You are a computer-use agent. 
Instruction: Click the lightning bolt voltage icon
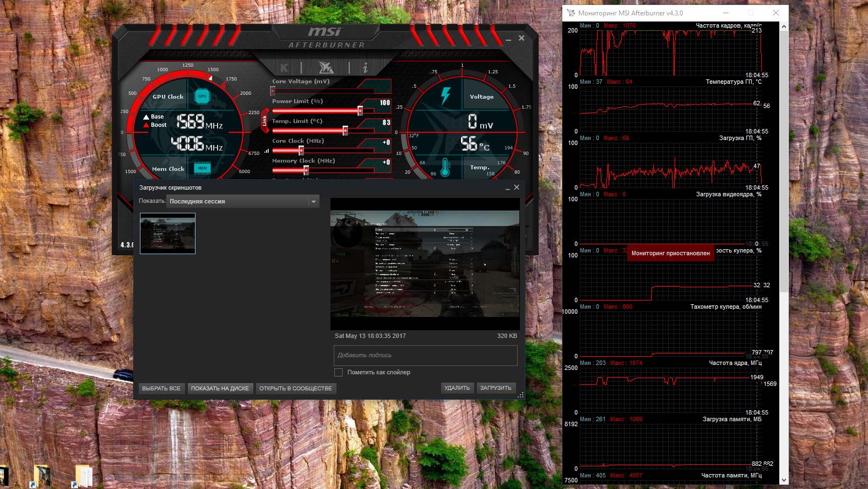click(446, 95)
